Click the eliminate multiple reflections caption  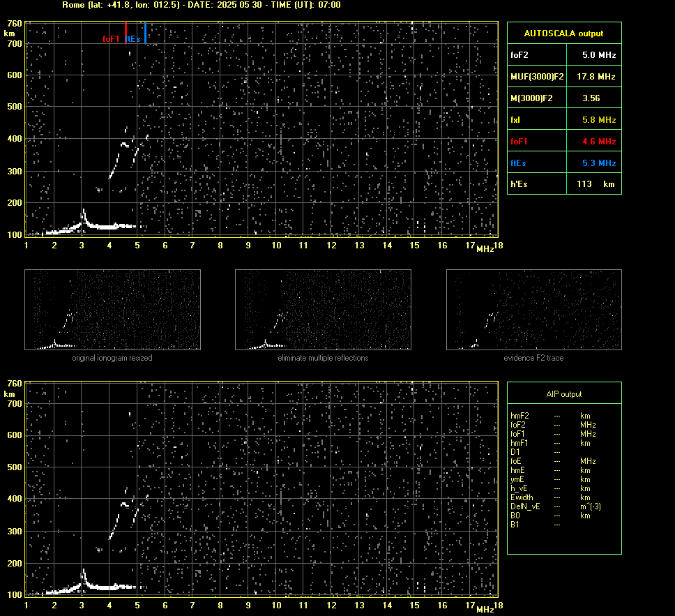point(323,358)
